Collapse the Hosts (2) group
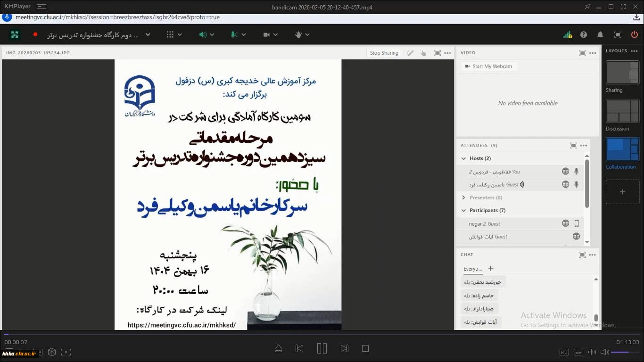 [x=464, y=159]
